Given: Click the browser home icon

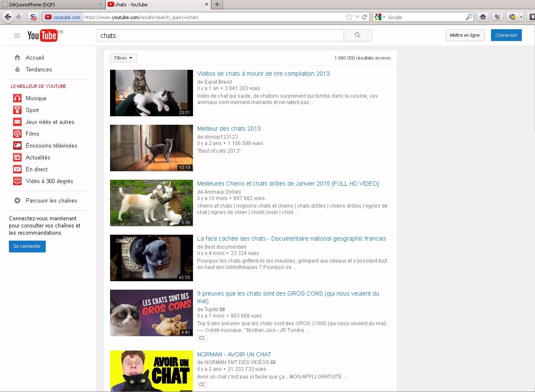Looking at the screenshot, I should pyautogui.click(x=483, y=17).
